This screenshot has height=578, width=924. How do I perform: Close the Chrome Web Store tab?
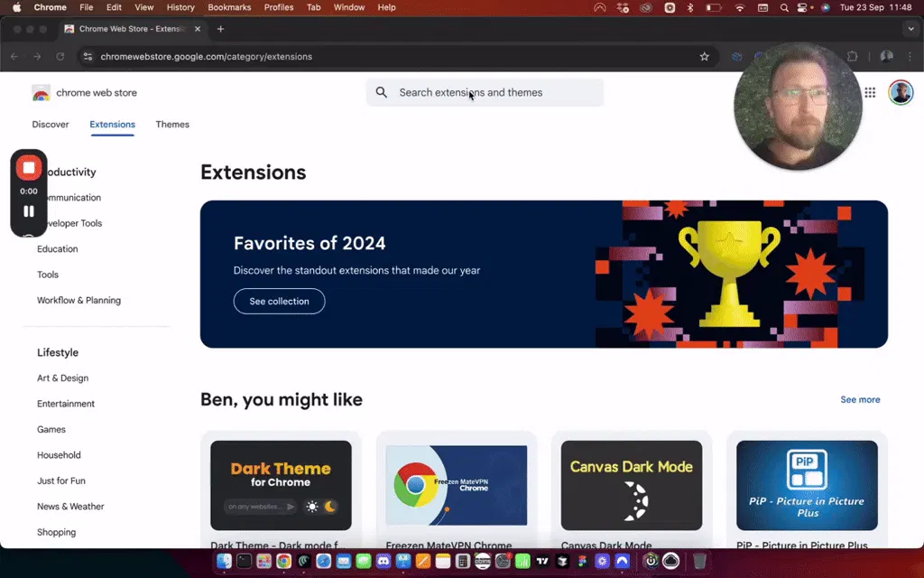click(x=198, y=29)
